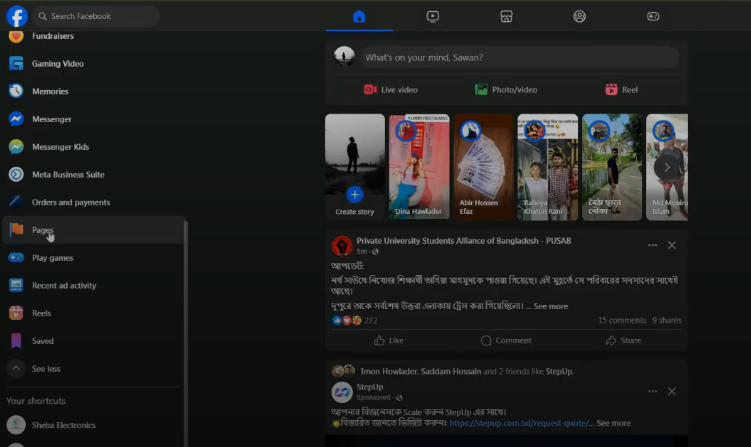Open Pages in the left sidebar
The height and width of the screenshot is (447, 751).
(42, 230)
